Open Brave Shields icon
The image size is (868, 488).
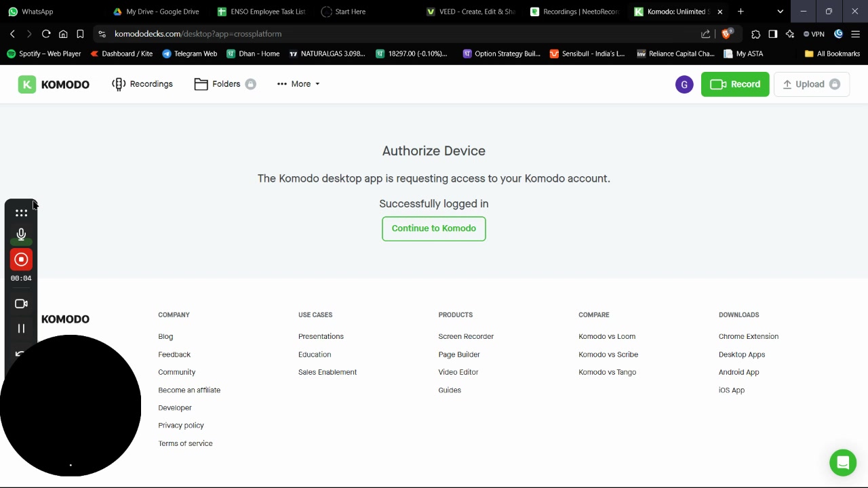(x=727, y=34)
